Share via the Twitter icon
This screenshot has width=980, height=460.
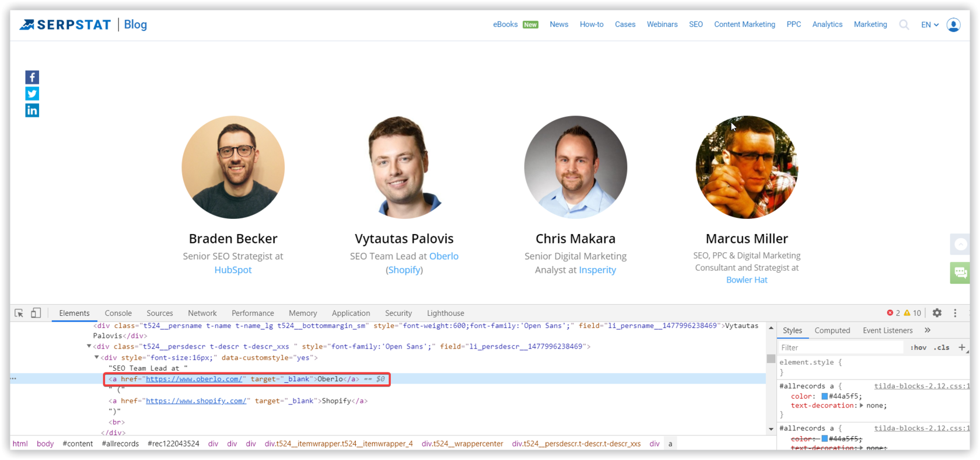[x=32, y=94]
